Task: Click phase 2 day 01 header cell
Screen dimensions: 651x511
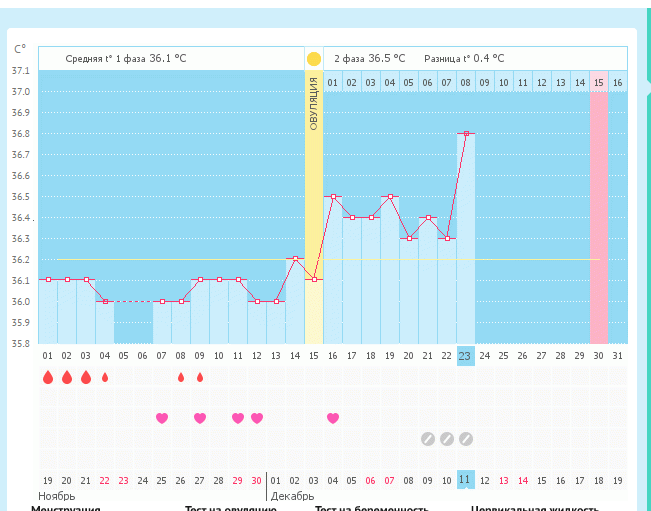Action: (x=333, y=82)
